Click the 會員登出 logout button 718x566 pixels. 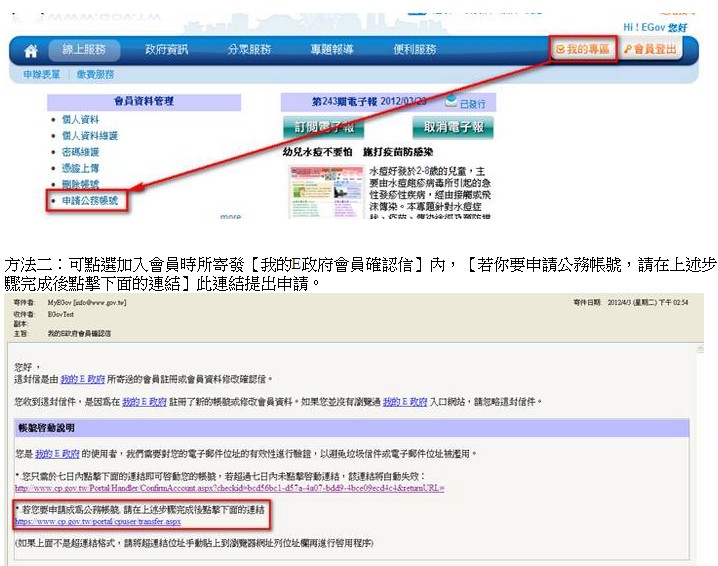(x=651, y=49)
